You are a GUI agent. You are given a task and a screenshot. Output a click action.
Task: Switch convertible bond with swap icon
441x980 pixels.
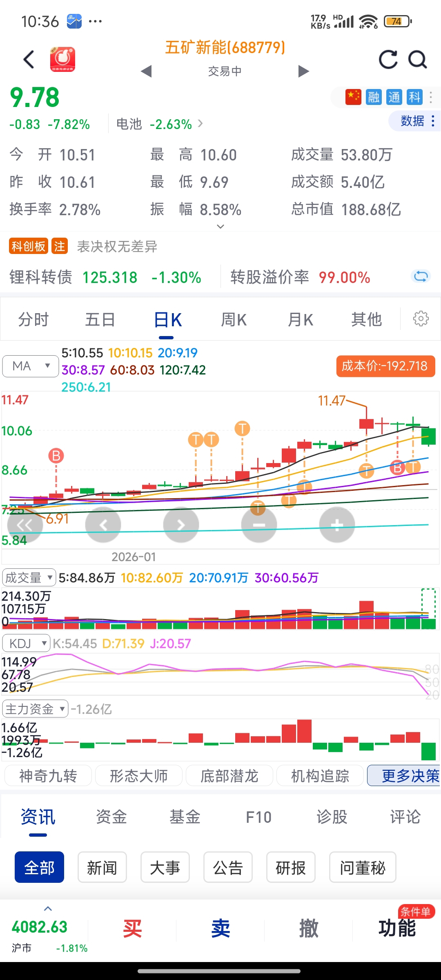tap(421, 277)
